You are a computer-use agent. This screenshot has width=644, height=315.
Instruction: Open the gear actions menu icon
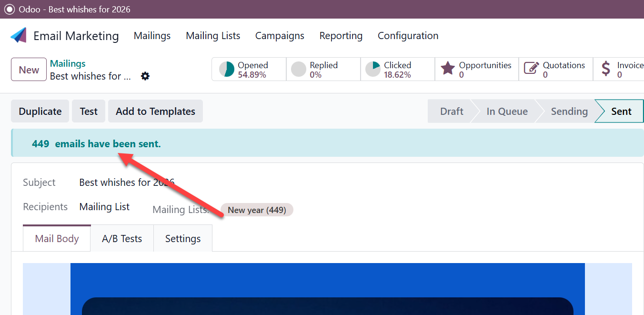coord(145,76)
